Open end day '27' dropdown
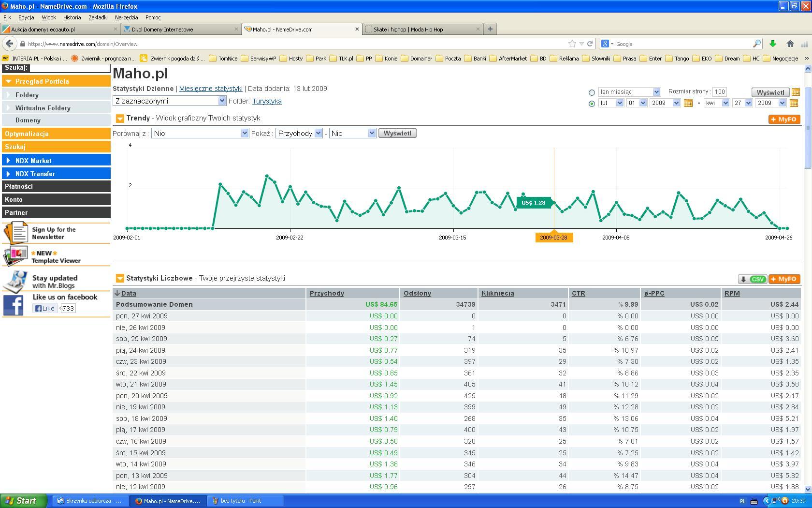Image resolution: width=812 pixels, height=508 pixels. (x=742, y=103)
